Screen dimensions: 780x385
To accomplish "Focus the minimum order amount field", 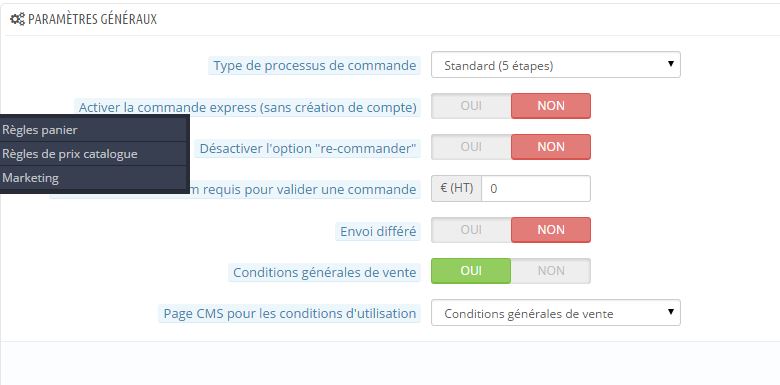I will click(536, 189).
